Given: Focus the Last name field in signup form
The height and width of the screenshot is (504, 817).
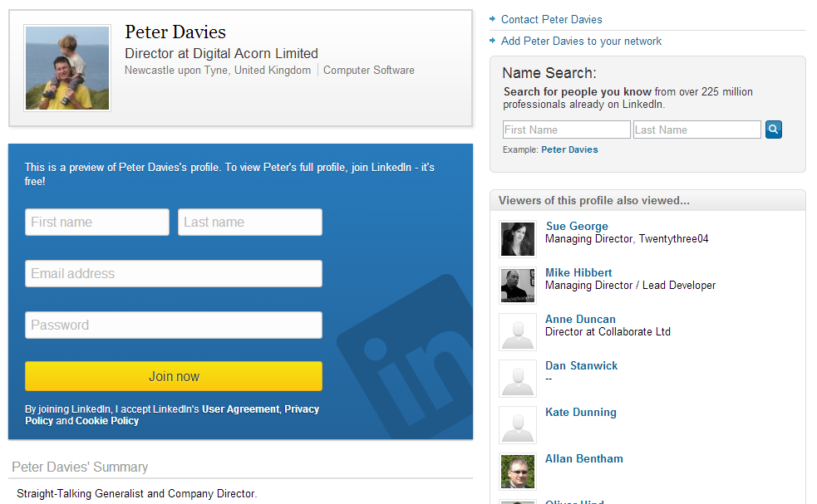Looking at the screenshot, I should 250,223.
